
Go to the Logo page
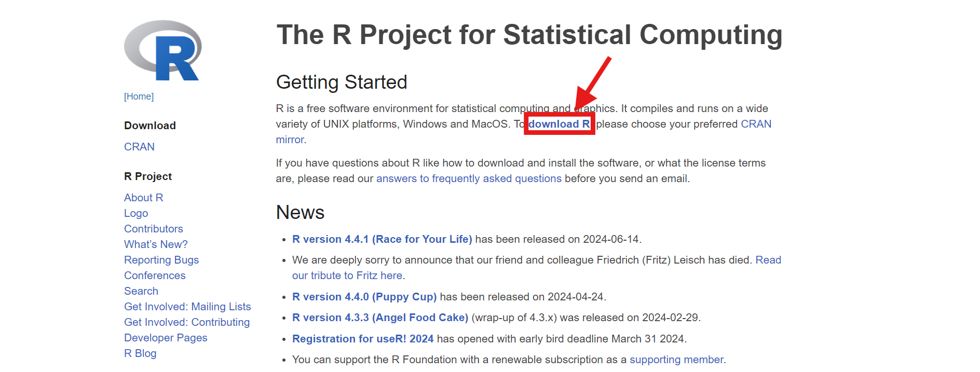point(136,213)
